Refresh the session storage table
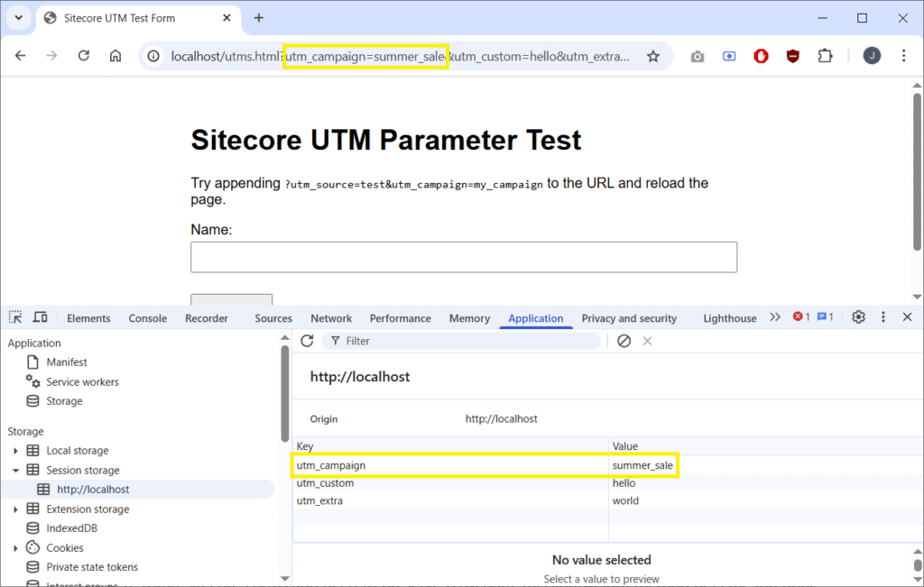 tap(307, 341)
